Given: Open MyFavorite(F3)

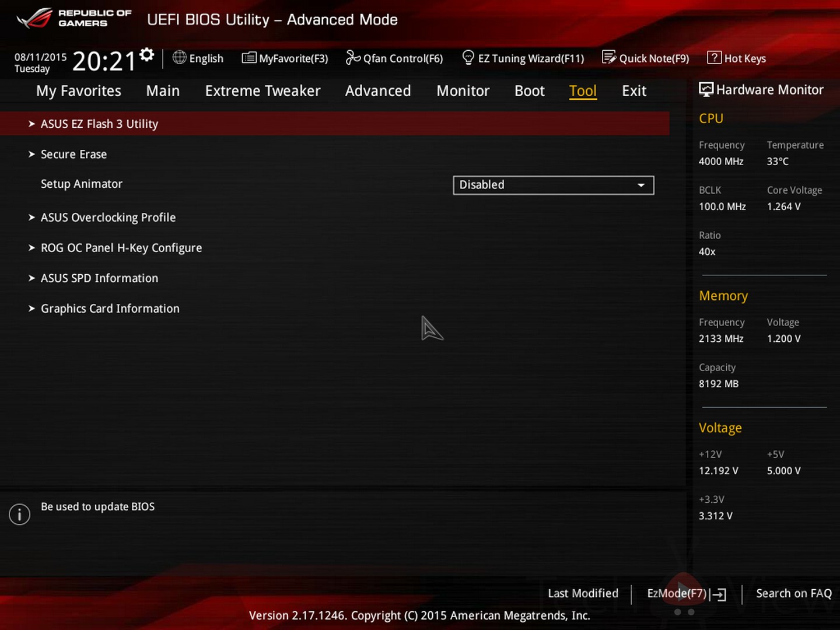Looking at the screenshot, I should [x=285, y=58].
